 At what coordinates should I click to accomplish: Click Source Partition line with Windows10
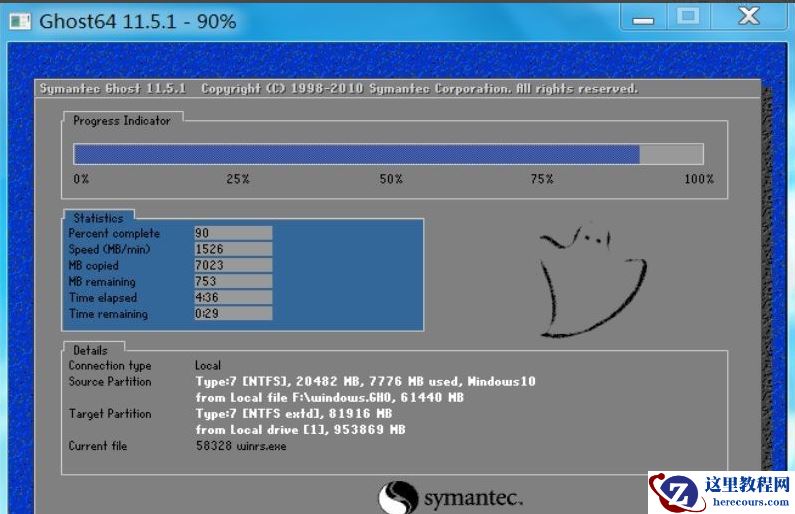[x=366, y=381]
